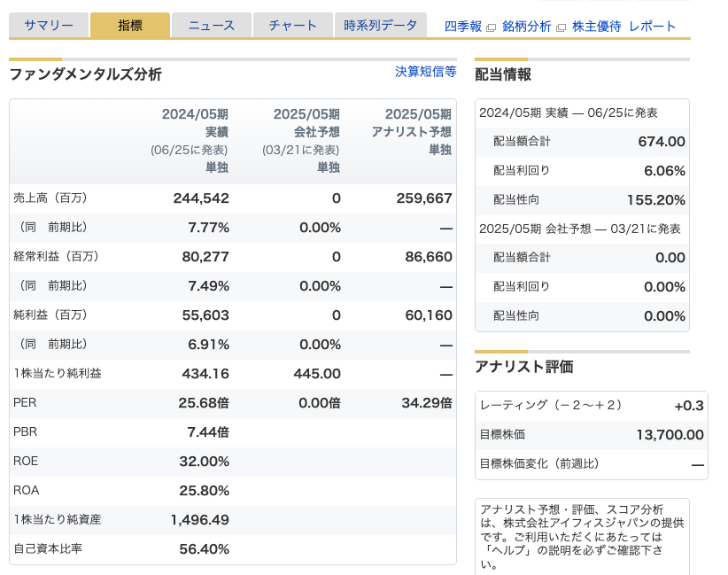This screenshot has width=728, height=575.
Task: Switch to the サマリー tab
Action: pos(49,26)
